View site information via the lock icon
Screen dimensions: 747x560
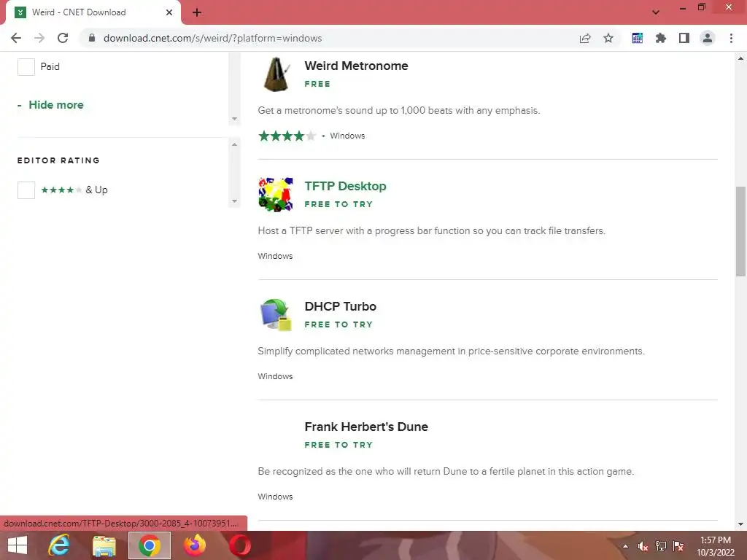tap(92, 38)
